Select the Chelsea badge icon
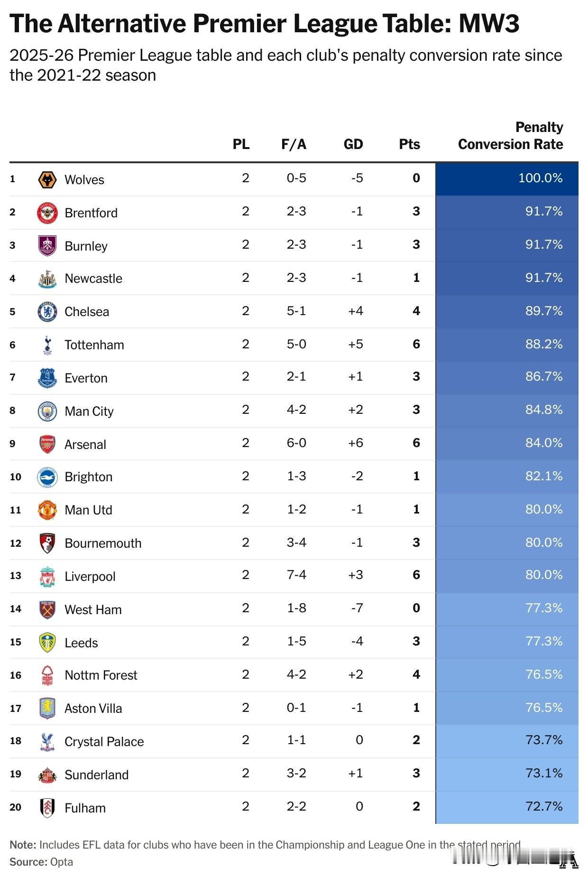The height and width of the screenshot is (878, 588). point(47,312)
